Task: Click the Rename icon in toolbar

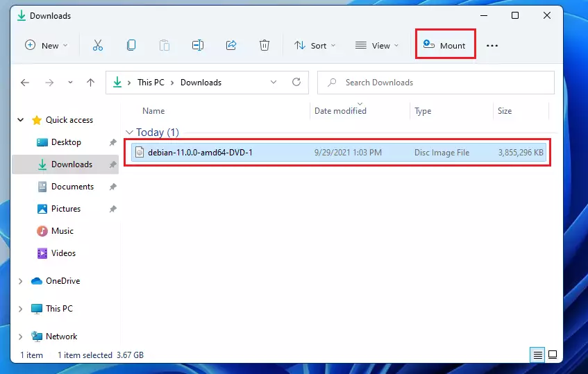Action: pyautogui.click(x=198, y=45)
